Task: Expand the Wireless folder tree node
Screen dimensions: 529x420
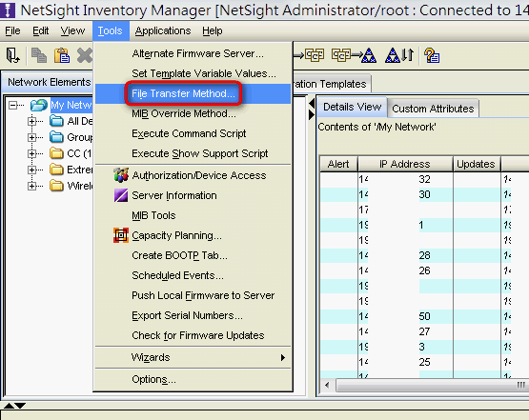Action: click(x=31, y=186)
